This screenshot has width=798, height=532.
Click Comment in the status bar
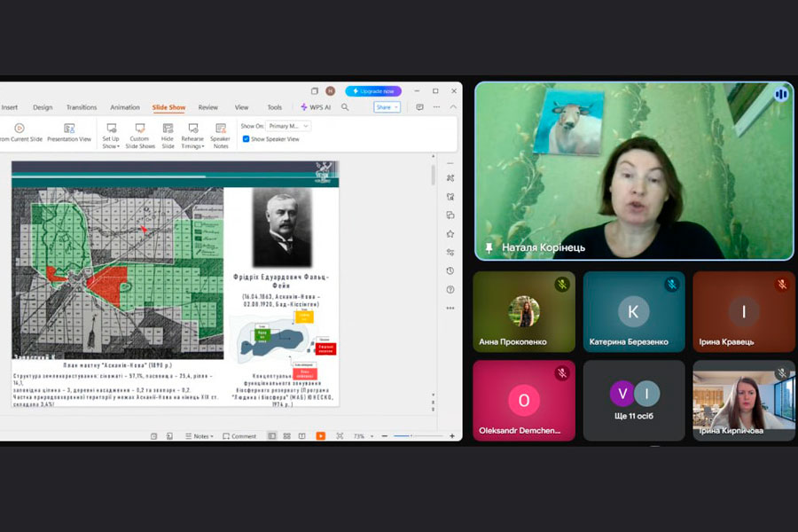pos(239,436)
